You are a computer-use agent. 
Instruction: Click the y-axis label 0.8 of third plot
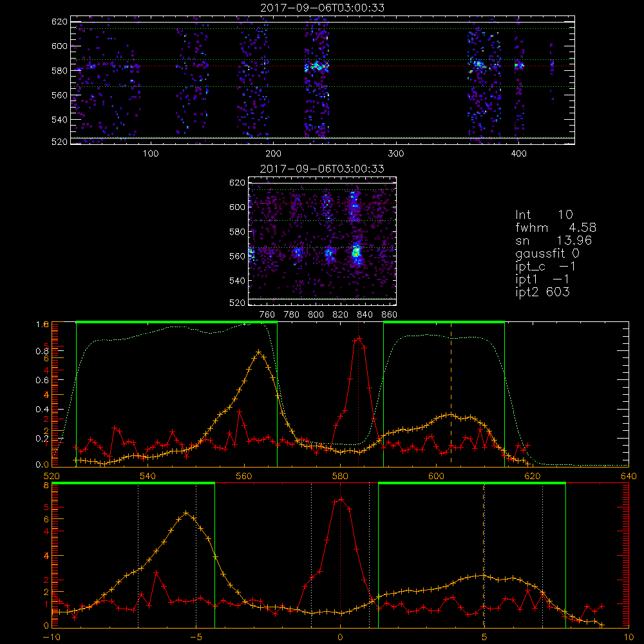43,352
